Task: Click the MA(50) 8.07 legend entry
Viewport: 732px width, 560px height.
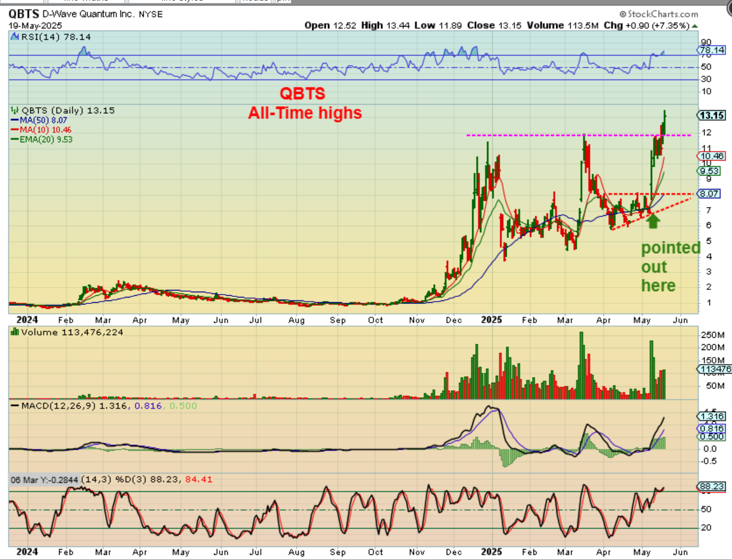Action: coord(39,120)
